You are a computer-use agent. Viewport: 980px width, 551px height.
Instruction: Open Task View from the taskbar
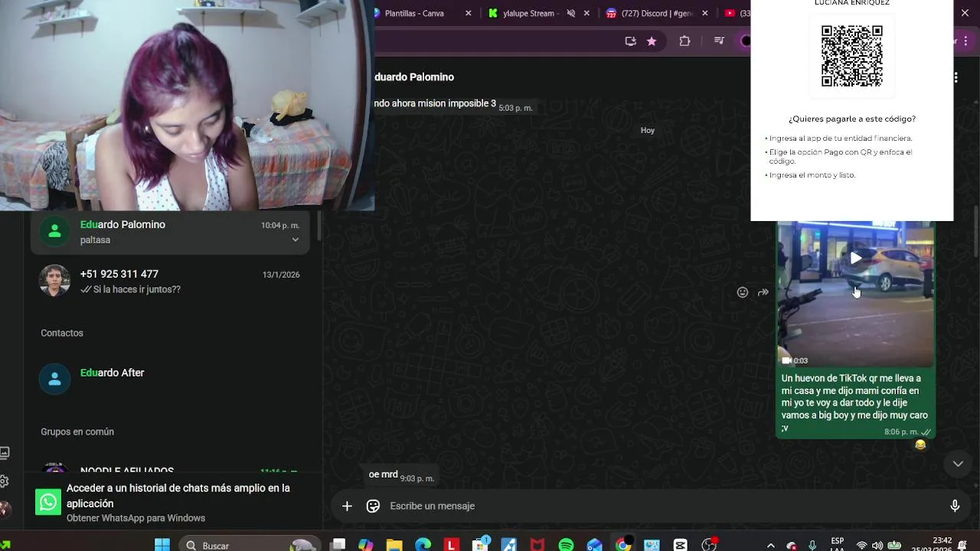pyautogui.click(x=338, y=545)
